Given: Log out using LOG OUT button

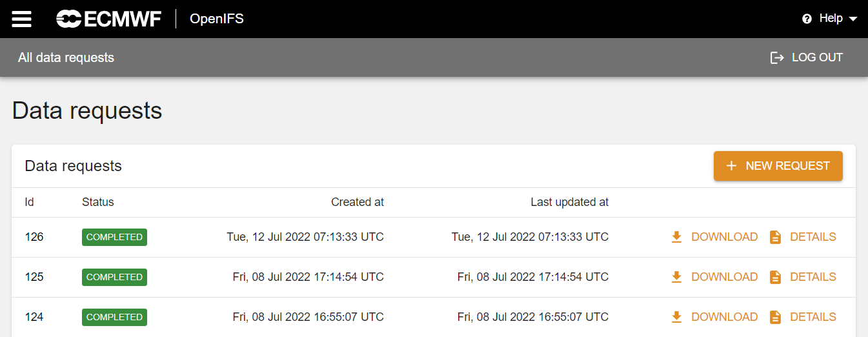Looking at the screenshot, I should [x=807, y=57].
